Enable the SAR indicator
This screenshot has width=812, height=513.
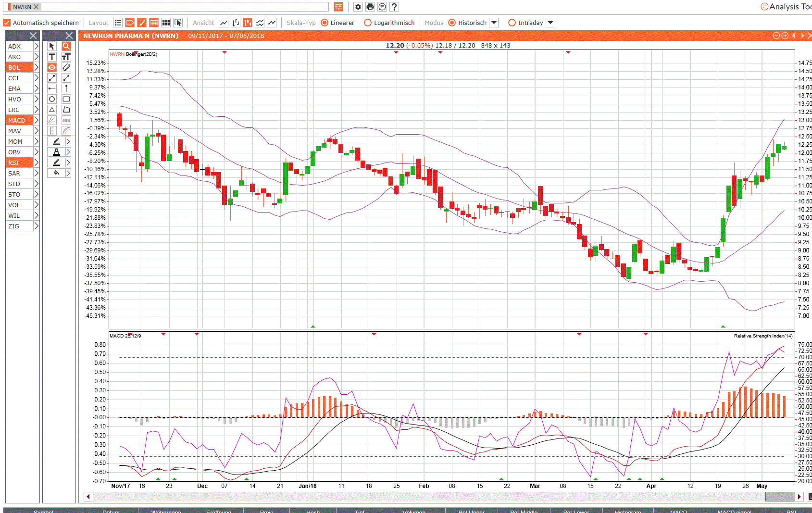pos(19,173)
